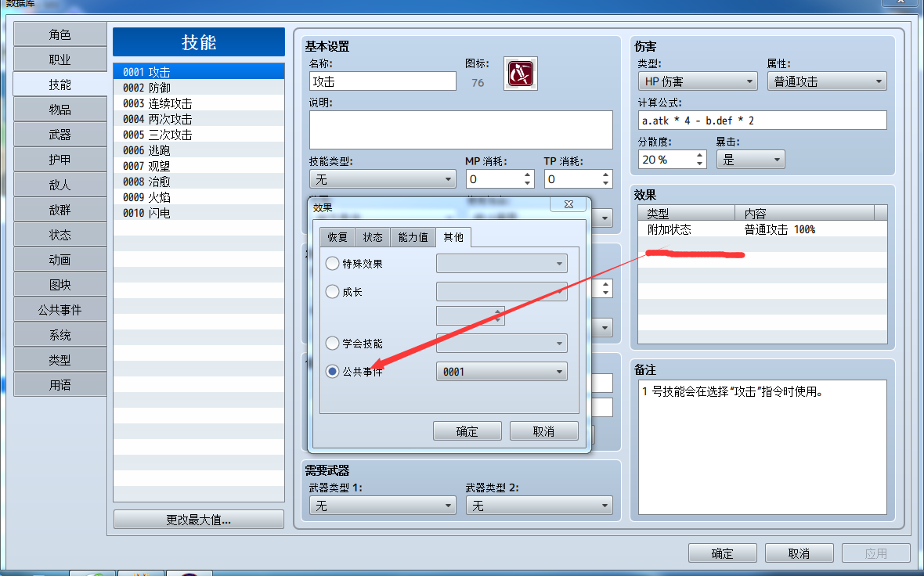Viewport: 924px width, 576px height.
Task: Switch to the 能力值 tab
Action: coord(413,237)
